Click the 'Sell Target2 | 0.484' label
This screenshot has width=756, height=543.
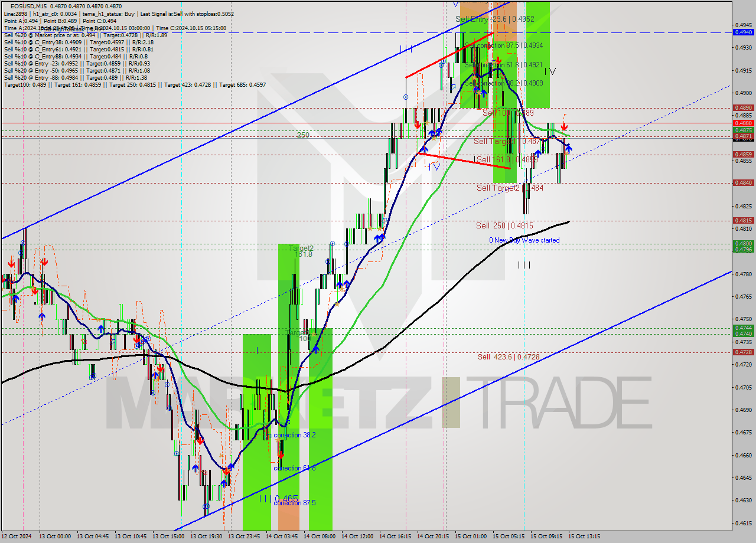coord(510,188)
